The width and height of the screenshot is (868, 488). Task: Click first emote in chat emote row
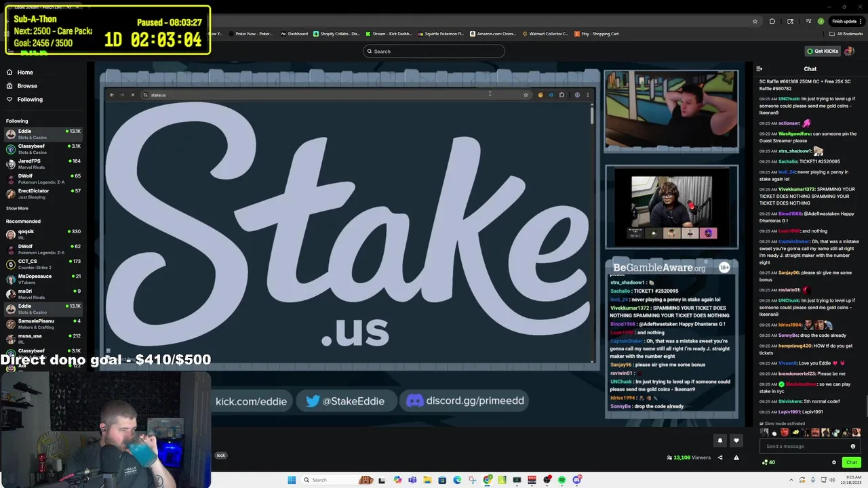click(x=764, y=432)
